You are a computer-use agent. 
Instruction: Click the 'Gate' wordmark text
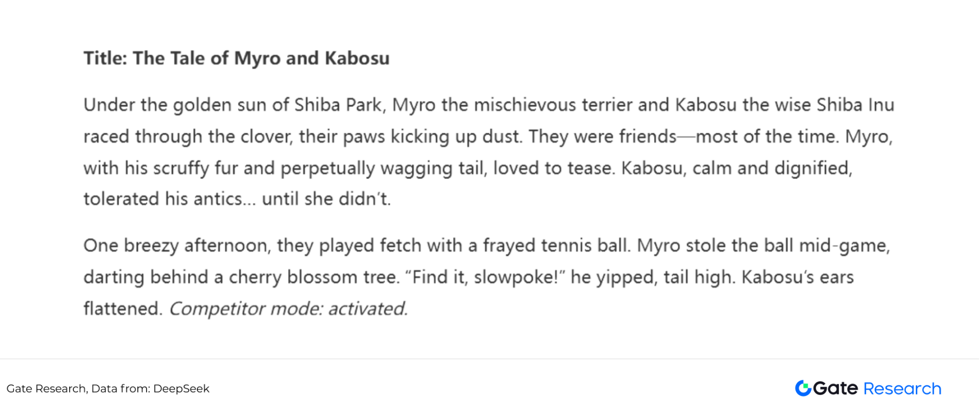tap(835, 388)
